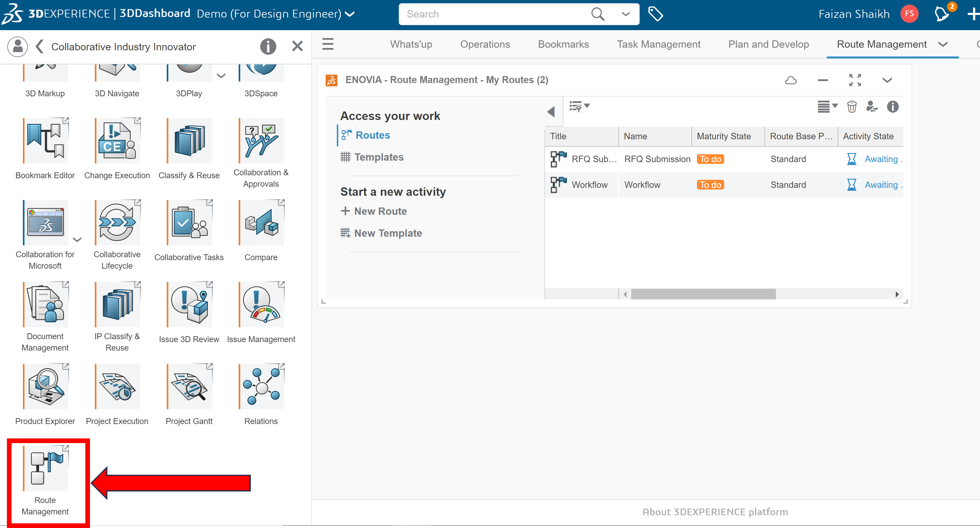Switch to the Operations tab

point(485,44)
